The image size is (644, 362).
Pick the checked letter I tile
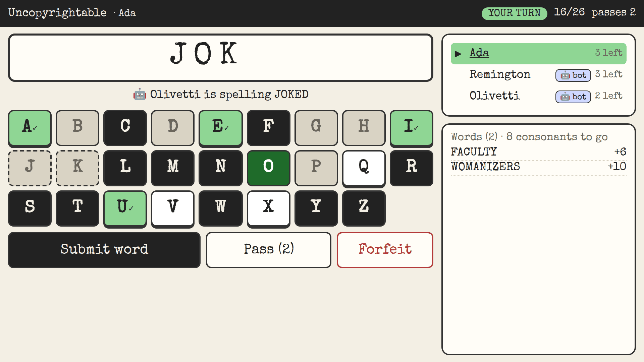click(412, 128)
